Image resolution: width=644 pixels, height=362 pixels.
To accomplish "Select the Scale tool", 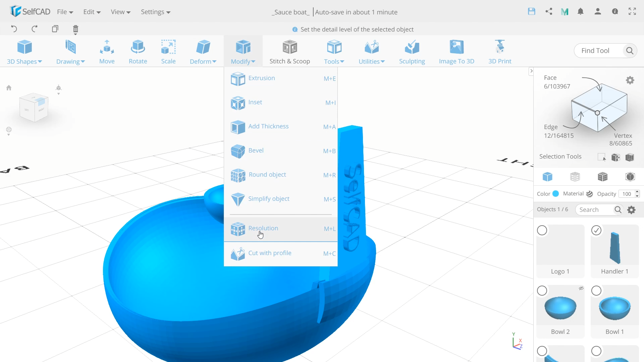I will [x=168, y=52].
